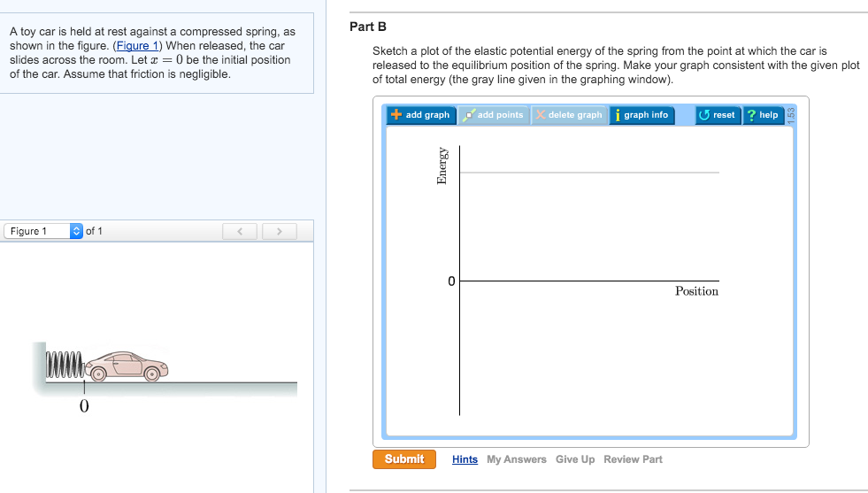
Task: Open the graph help
Action: [762, 115]
